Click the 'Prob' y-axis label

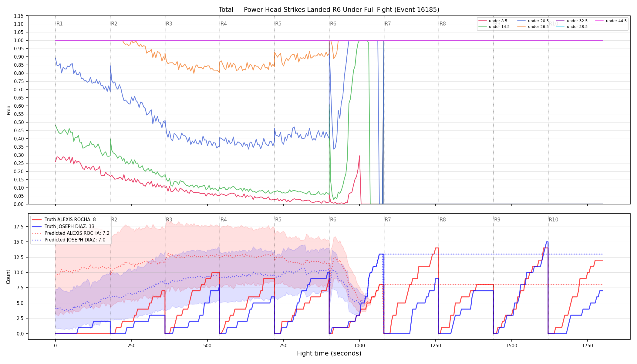pos(9,110)
